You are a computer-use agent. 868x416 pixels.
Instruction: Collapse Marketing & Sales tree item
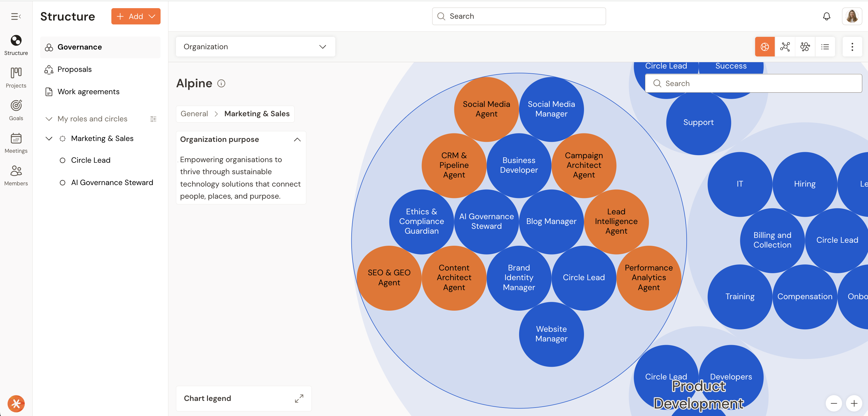pos(49,139)
